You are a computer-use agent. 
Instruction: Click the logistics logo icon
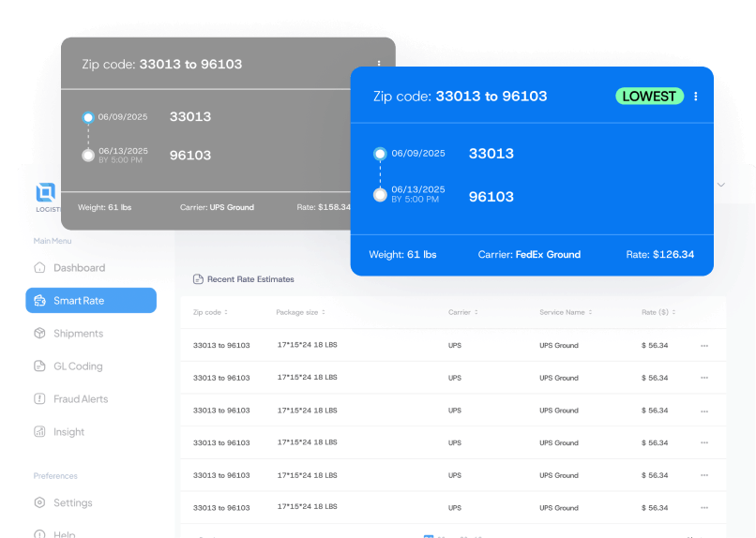(x=46, y=192)
